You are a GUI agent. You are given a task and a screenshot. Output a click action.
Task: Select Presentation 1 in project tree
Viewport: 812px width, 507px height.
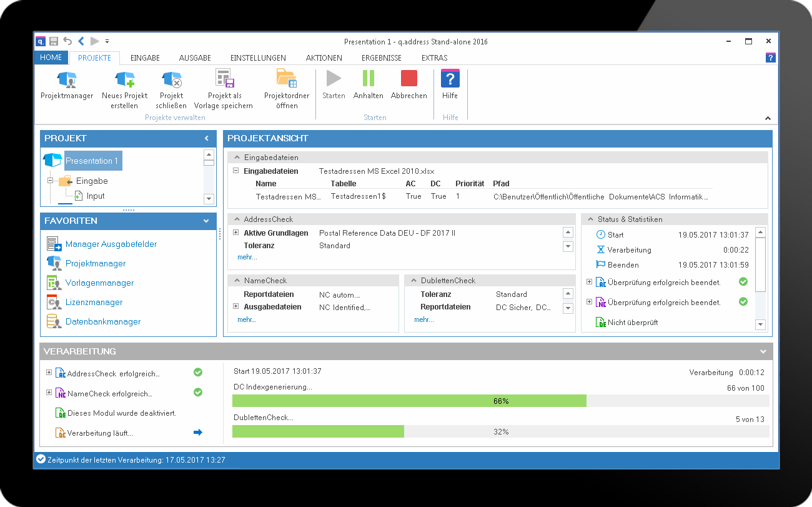tap(93, 161)
